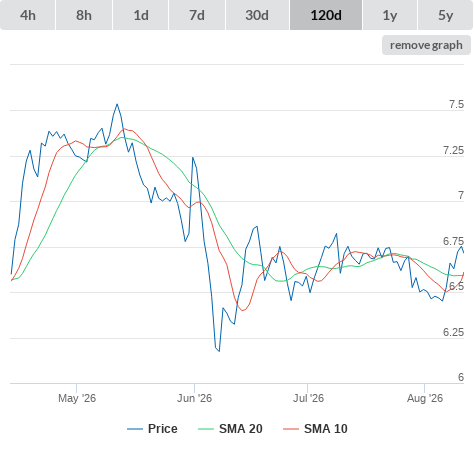Click the Jul '26 axis tick label
The image size is (474, 455).
click(x=308, y=398)
